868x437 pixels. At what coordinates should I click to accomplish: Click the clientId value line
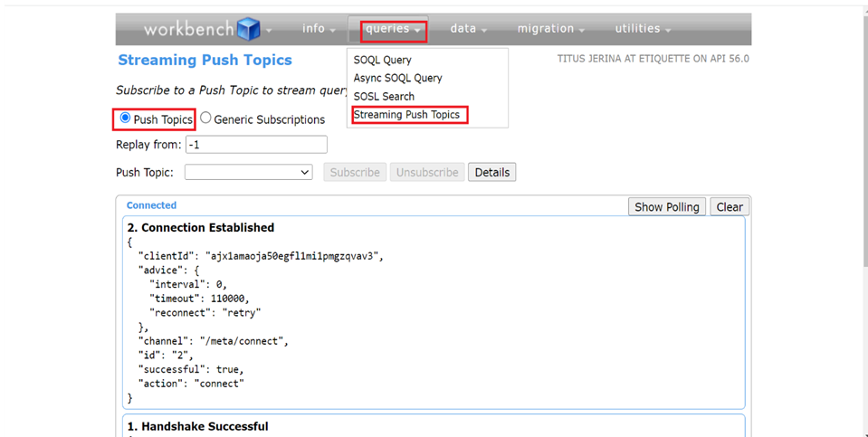tap(261, 256)
